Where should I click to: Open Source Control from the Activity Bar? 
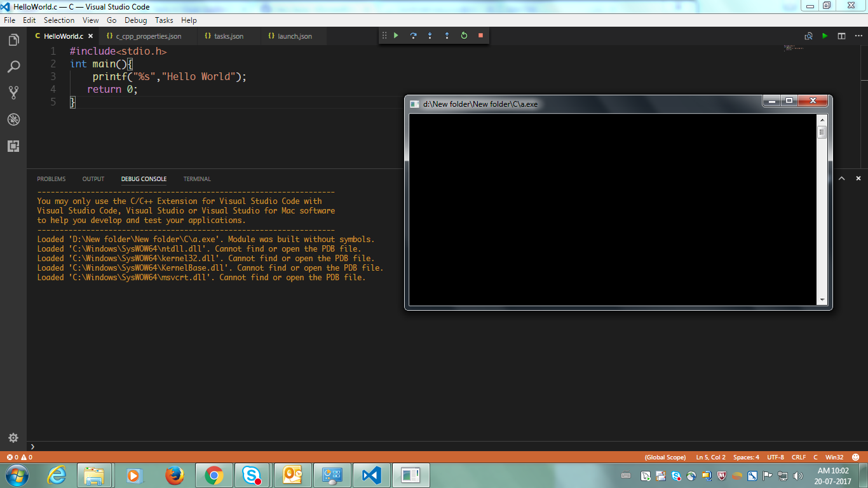tap(14, 93)
